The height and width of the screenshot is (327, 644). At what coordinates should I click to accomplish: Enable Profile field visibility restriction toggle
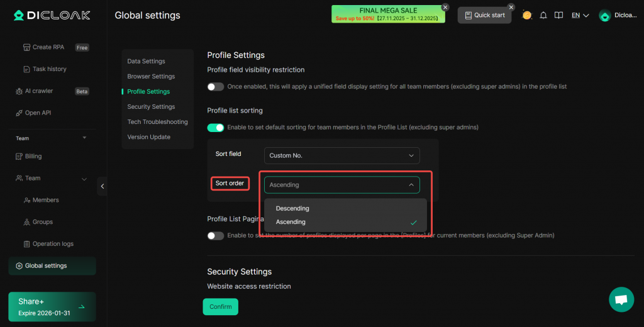pos(216,87)
